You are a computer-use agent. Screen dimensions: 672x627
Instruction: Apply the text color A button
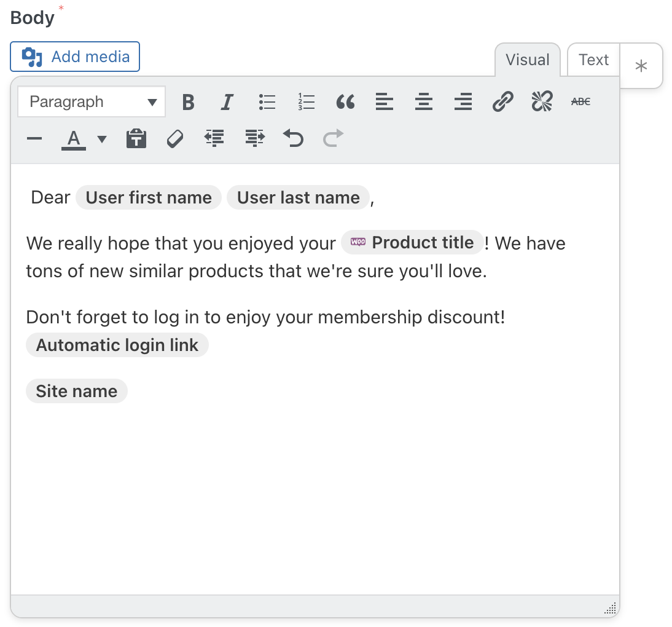[x=74, y=139]
